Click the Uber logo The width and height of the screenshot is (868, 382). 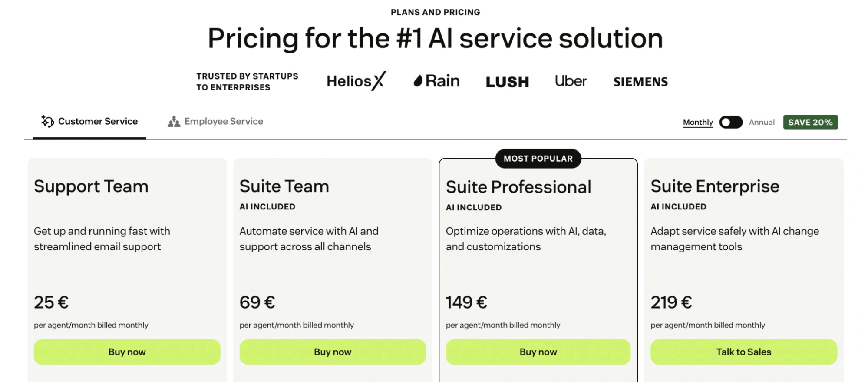[x=571, y=81]
